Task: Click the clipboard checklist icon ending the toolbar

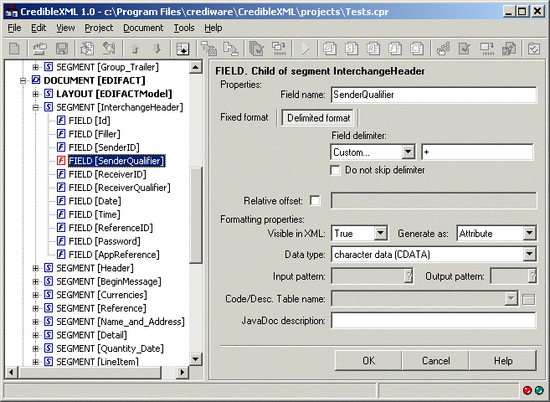Action: click(x=534, y=48)
